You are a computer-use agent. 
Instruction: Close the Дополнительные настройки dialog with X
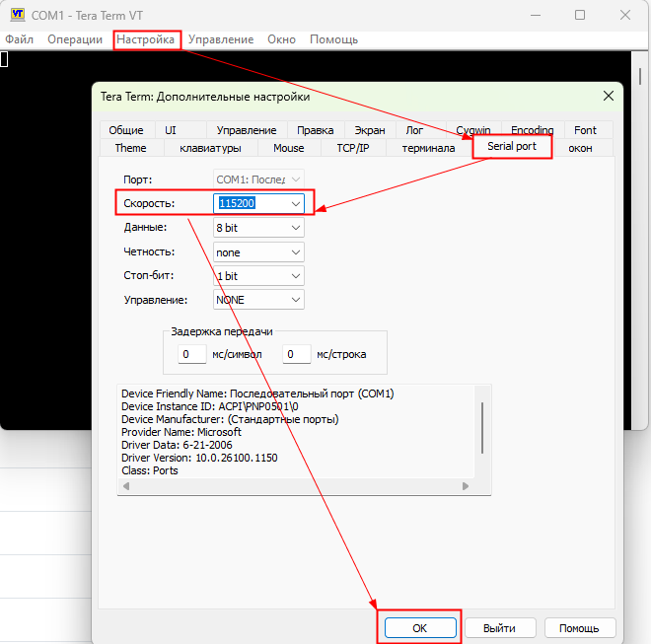click(608, 97)
